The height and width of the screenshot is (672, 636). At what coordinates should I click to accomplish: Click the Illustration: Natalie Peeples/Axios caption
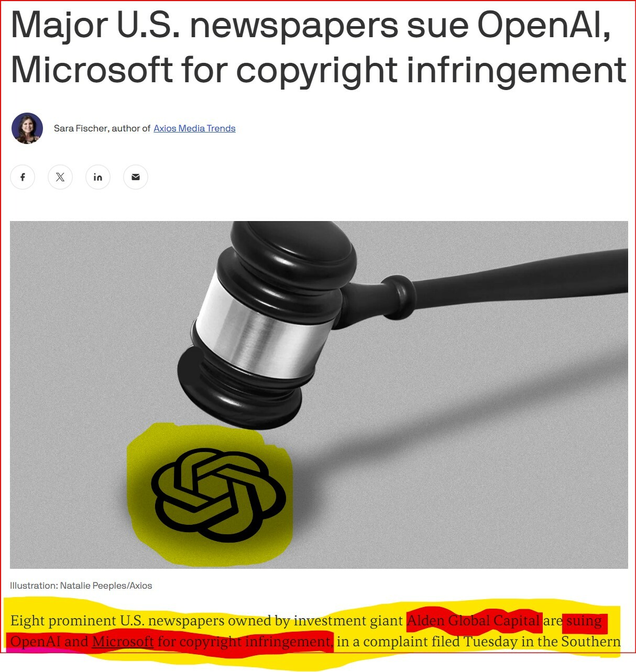pyautogui.click(x=81, y=586)
